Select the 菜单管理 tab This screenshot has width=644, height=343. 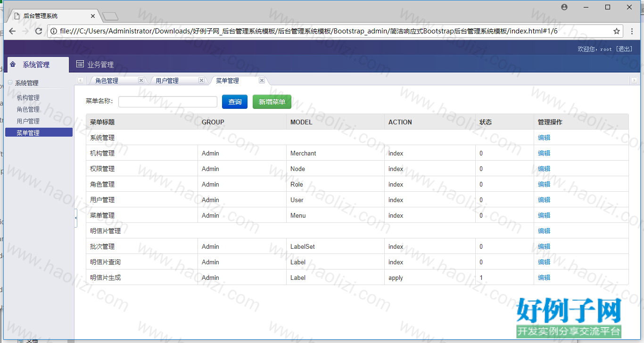click(x=228, y=81)
